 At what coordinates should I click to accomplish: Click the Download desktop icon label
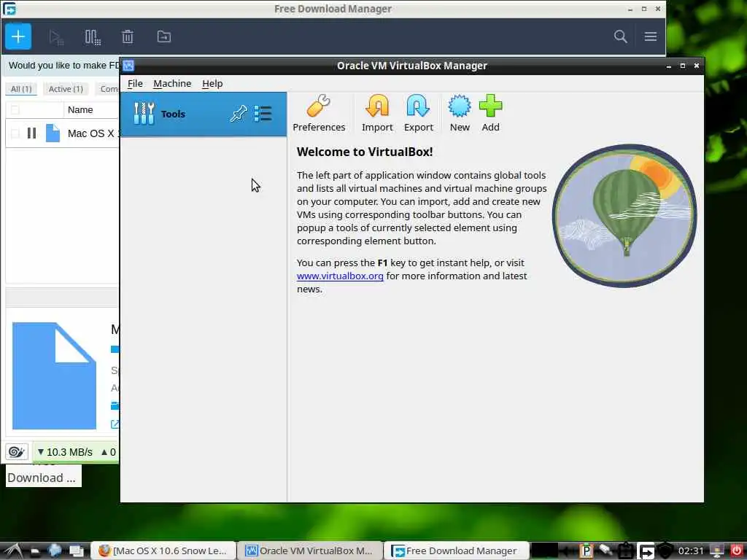(43, 477)
